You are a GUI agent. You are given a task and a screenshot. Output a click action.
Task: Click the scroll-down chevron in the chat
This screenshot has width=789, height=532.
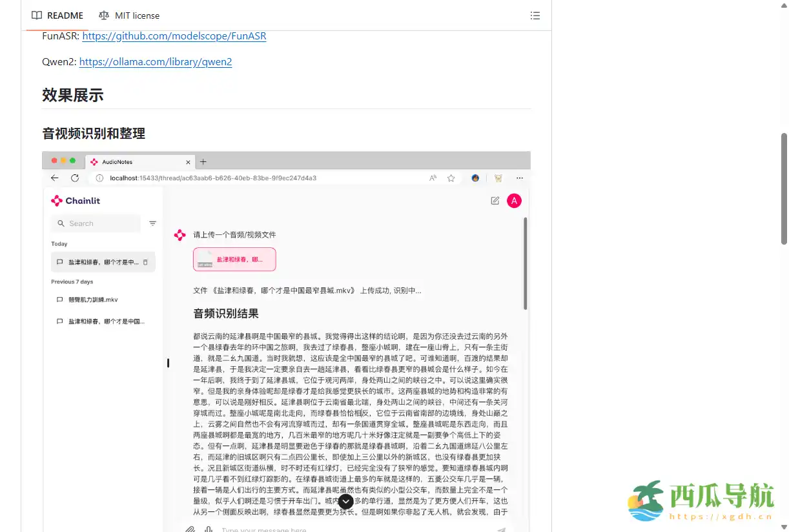345,502
